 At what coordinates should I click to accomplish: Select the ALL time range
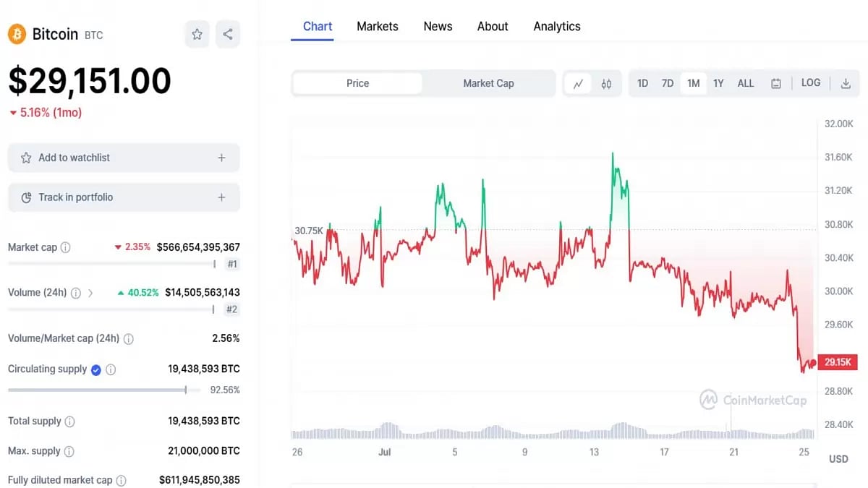pos(746,83)
